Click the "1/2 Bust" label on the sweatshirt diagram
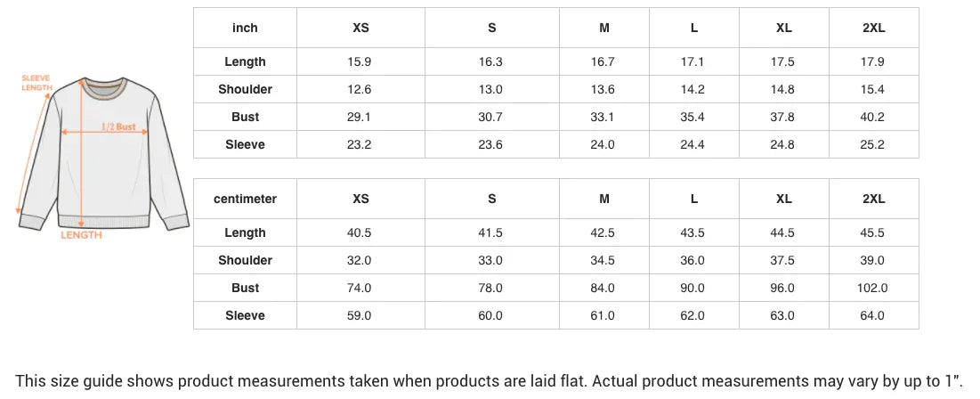 click(118, 126)
